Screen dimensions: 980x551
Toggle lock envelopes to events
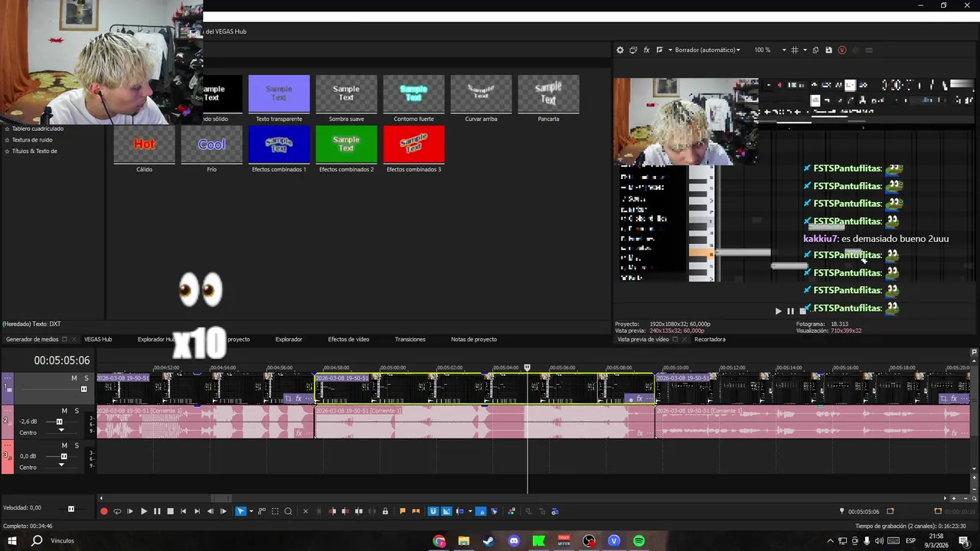coord(481,511)
